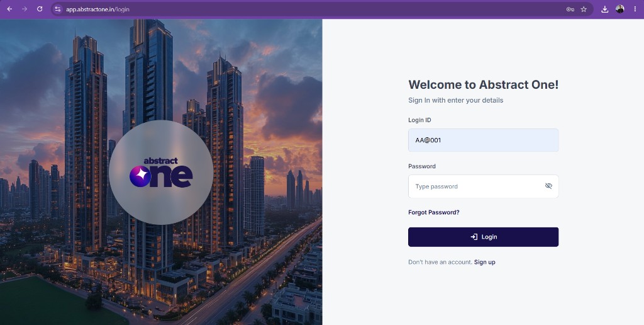Screen dimensions: 644x325
Task: Open site information icon in address bar
Action: point(58,9)
